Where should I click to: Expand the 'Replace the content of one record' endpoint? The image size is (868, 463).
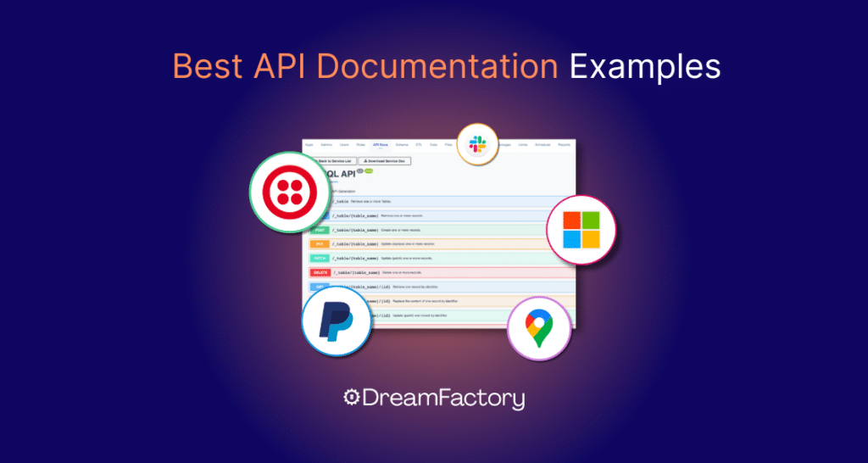tap(442, 301)
